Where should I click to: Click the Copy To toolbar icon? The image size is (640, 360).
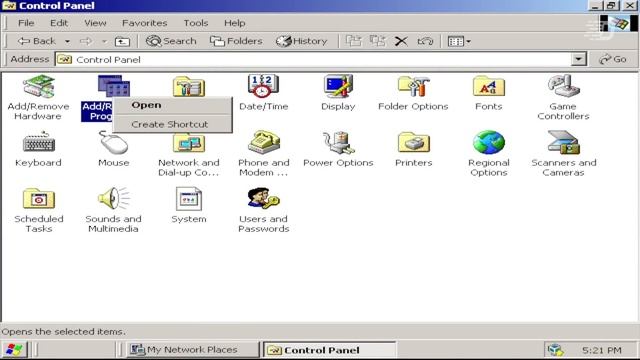378,41
